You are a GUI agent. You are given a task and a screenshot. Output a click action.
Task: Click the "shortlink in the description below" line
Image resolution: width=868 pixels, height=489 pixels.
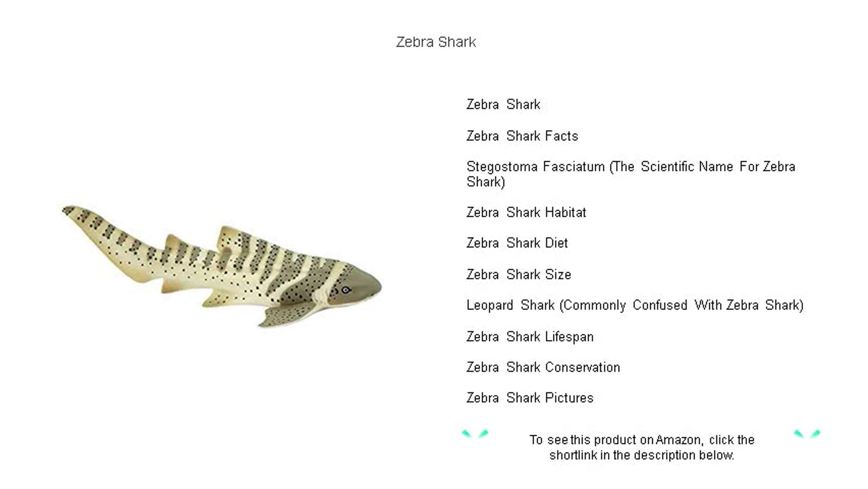(642, 455)
